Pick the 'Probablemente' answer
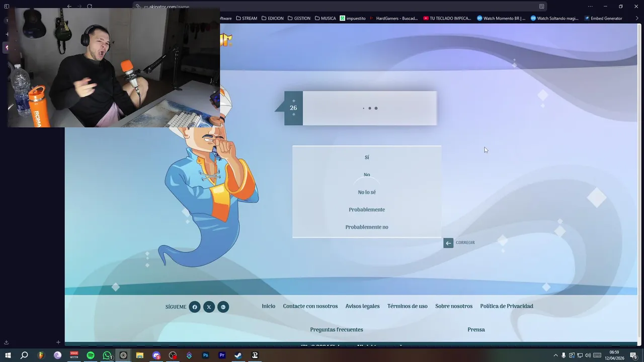This screenshot has height=362, width=644. [367, 210]
